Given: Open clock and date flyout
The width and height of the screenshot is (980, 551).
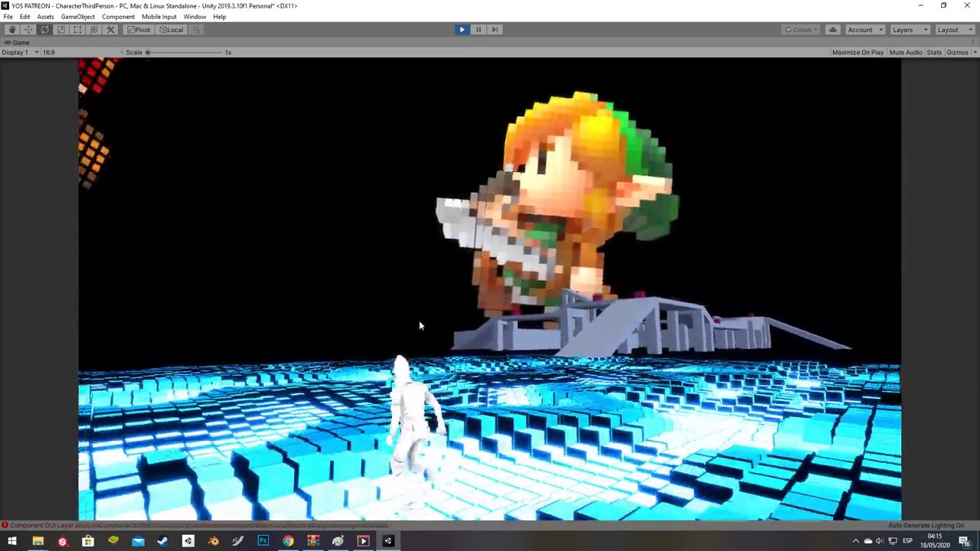Looking at the screenshot, I should (x=934, y=541).
